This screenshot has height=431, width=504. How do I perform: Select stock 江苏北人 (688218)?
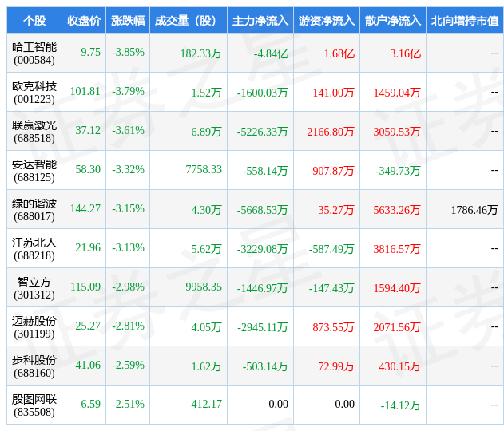coord(34,248)
